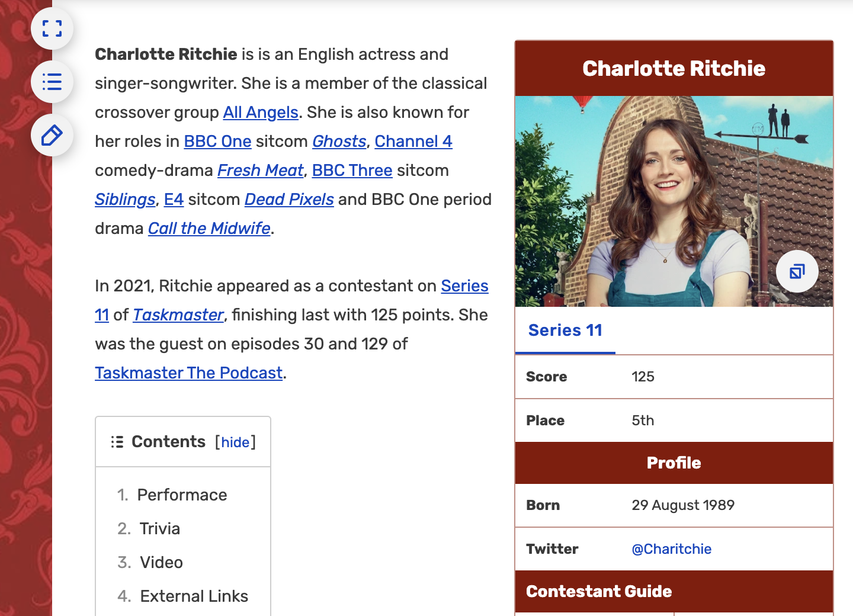Visit the Fresh Meat page link
This screenshot has width=853, height=616.
tap(260, 171)
